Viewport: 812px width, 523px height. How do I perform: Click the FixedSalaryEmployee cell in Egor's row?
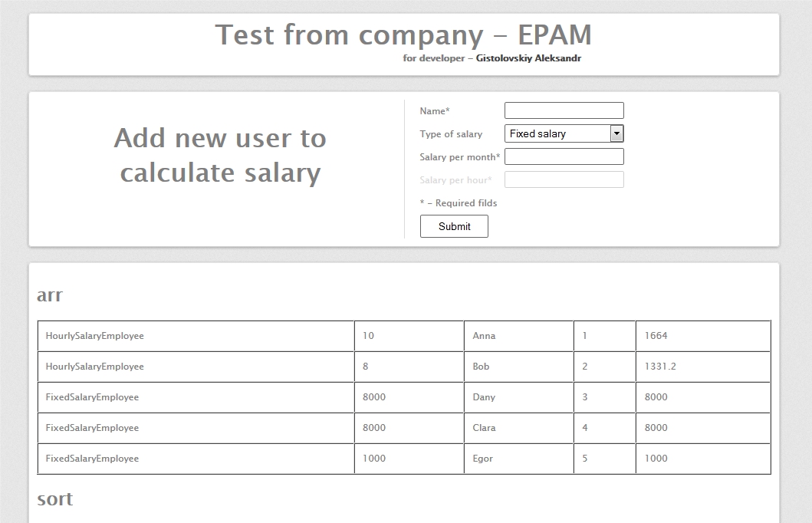point(92,459)
